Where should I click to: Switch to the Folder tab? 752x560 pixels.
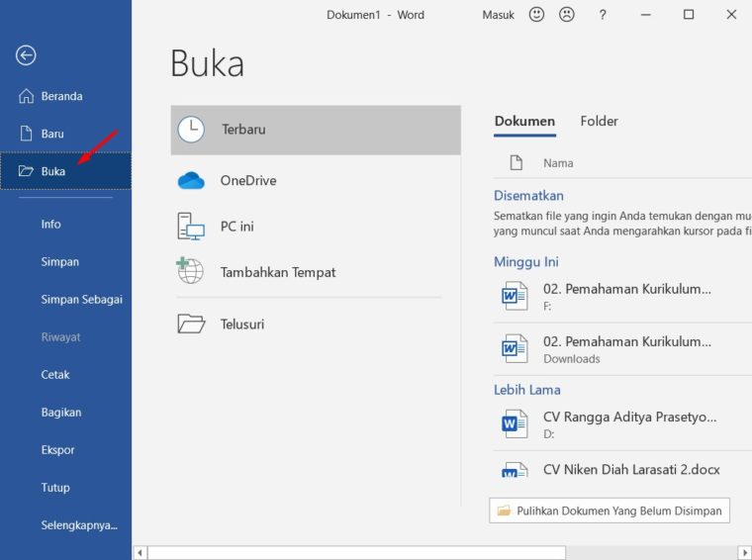coord(599,122)
